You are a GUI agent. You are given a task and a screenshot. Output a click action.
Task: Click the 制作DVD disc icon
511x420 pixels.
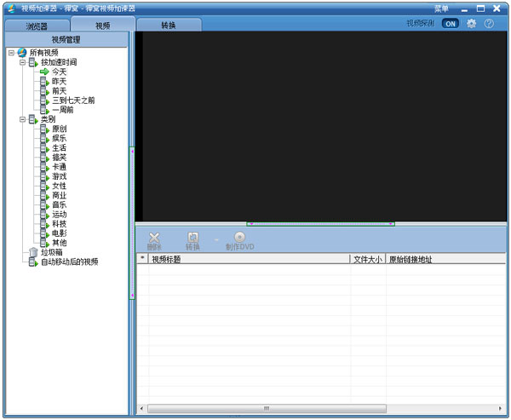pyautogui.click(x=240, y=237)
